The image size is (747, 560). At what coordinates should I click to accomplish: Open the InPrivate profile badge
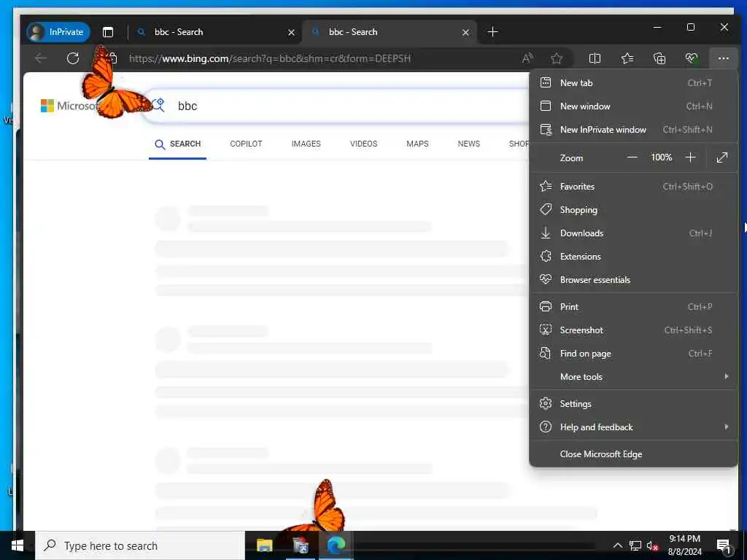58,32
